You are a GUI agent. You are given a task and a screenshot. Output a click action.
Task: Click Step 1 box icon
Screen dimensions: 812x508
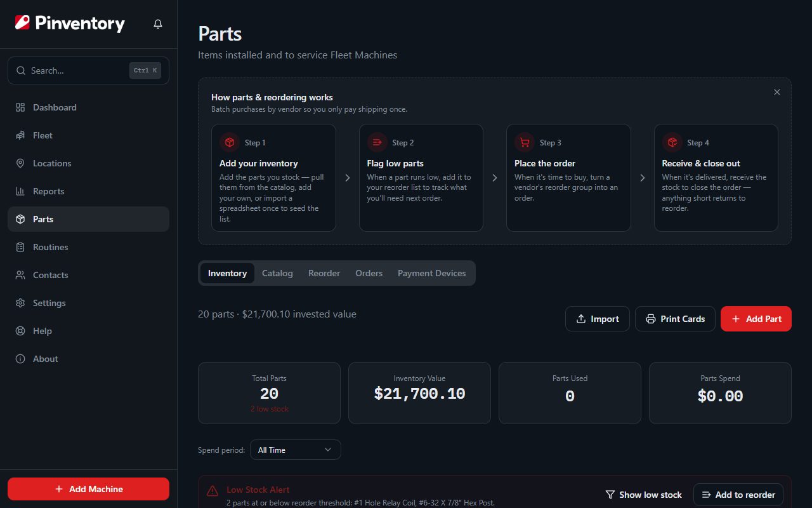(230, 142)
